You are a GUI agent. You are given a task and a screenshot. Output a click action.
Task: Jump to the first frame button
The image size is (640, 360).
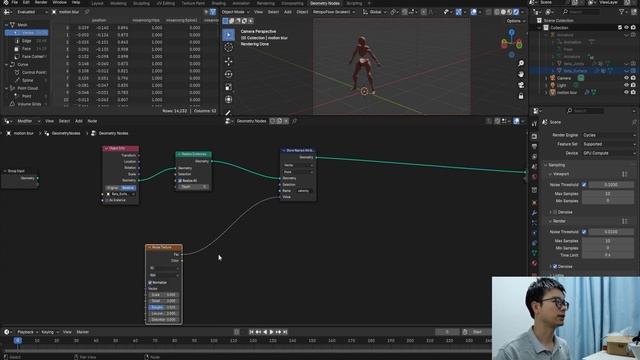pos(251,332)
